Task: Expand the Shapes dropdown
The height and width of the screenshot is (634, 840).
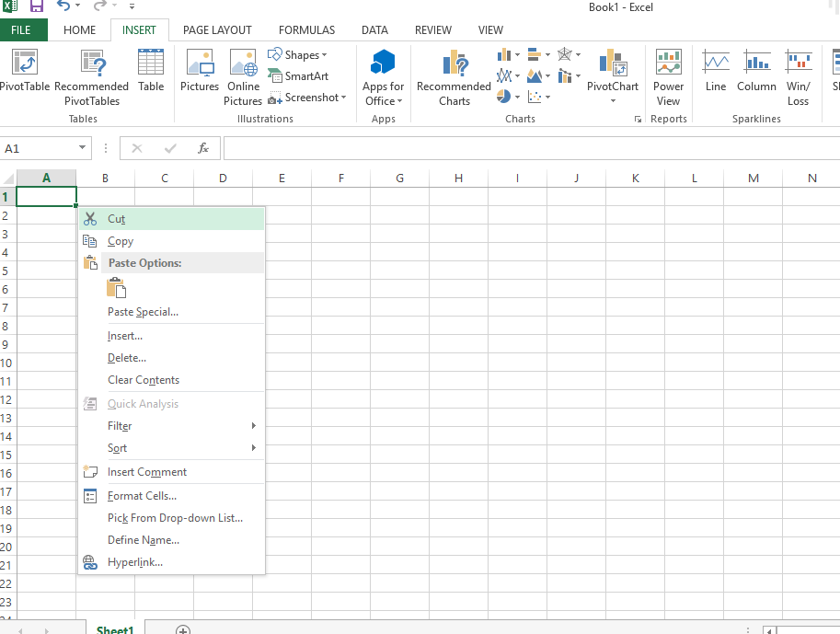Action: coord(299,55)
